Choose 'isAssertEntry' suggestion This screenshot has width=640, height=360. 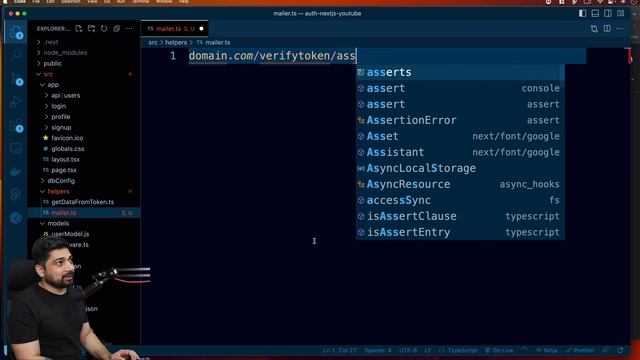460,232
